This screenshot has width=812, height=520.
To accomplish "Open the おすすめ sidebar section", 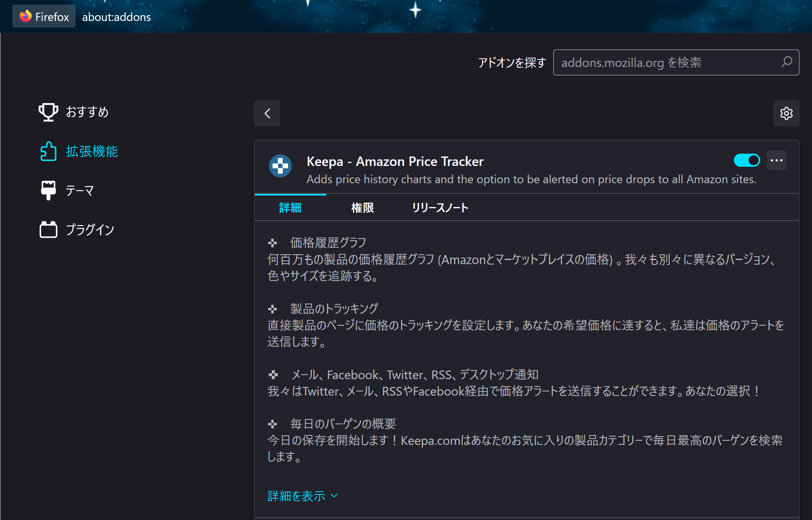I will [74, 112].
